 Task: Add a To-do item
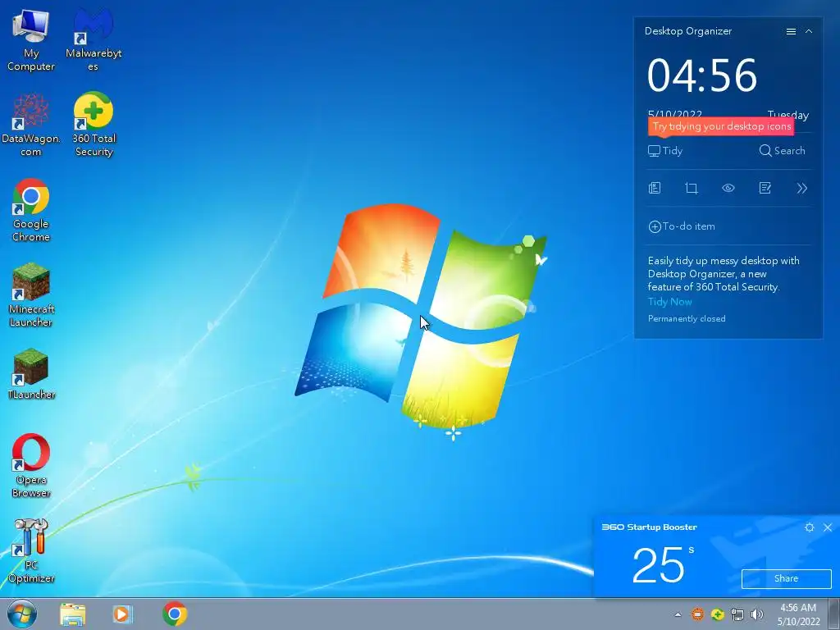click(x=682, y=226)
